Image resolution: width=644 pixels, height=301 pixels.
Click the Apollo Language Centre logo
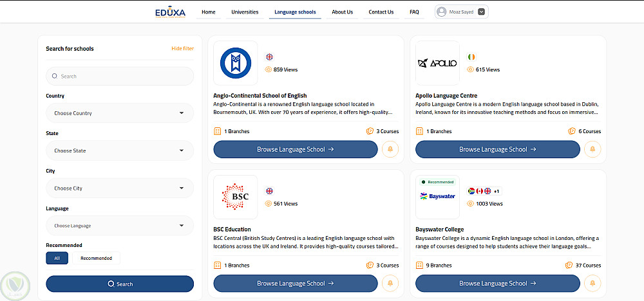coord(437,63)
